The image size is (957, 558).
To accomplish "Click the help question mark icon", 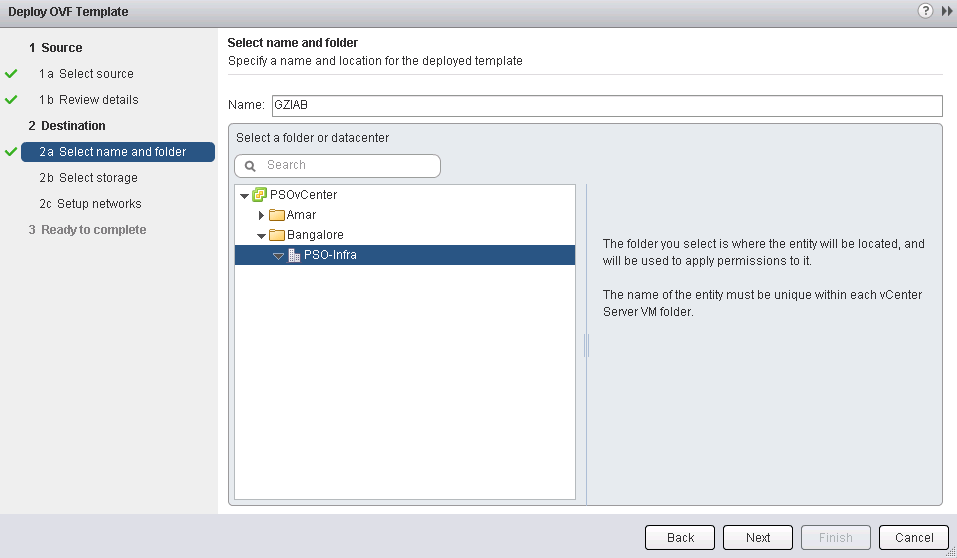I will (x=926, y=11).
